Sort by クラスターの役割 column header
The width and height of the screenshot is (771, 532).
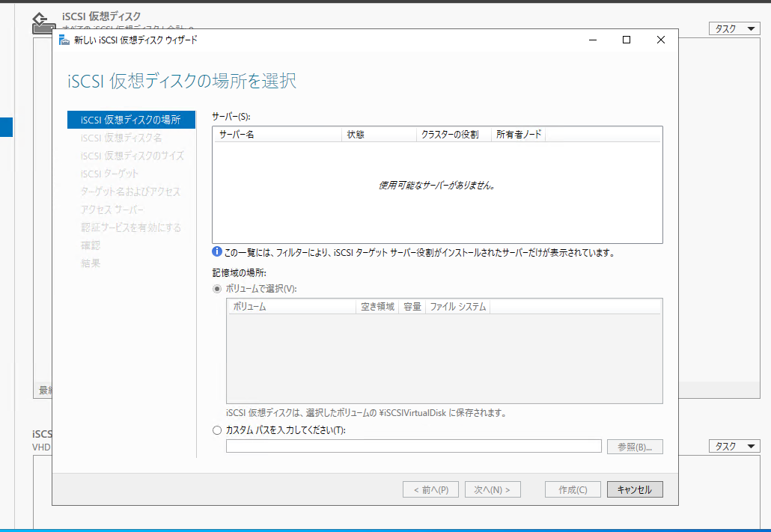pyautogui.click(x=454, y=134)
